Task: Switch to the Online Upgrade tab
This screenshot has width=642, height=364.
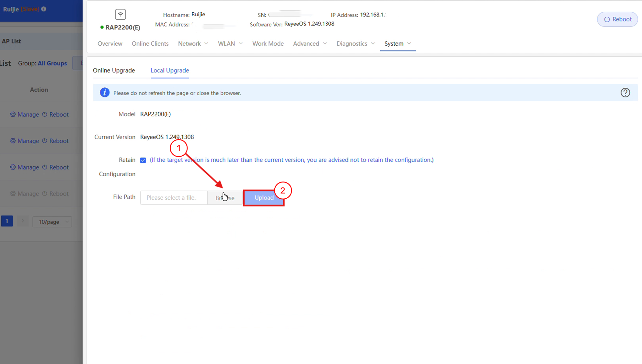Action: 114,71
